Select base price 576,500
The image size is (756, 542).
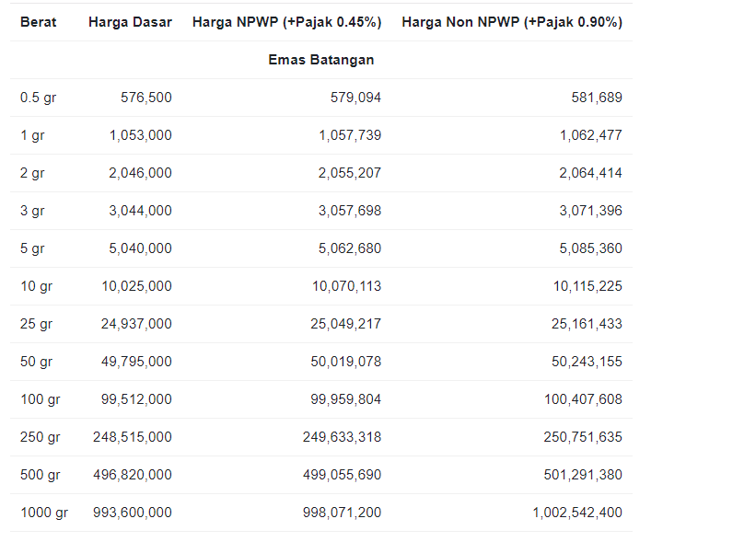146,98
